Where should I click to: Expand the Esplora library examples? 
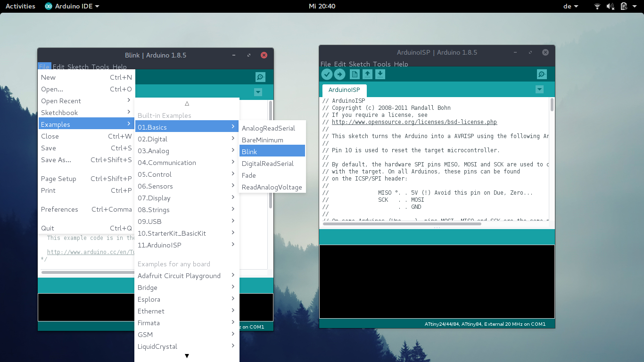pyautogui.click(x=187, y=299)
